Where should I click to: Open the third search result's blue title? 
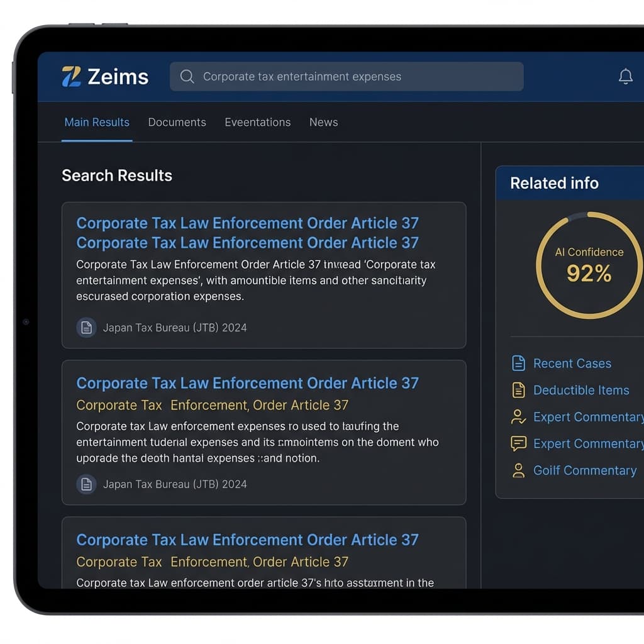coord(247,540)
